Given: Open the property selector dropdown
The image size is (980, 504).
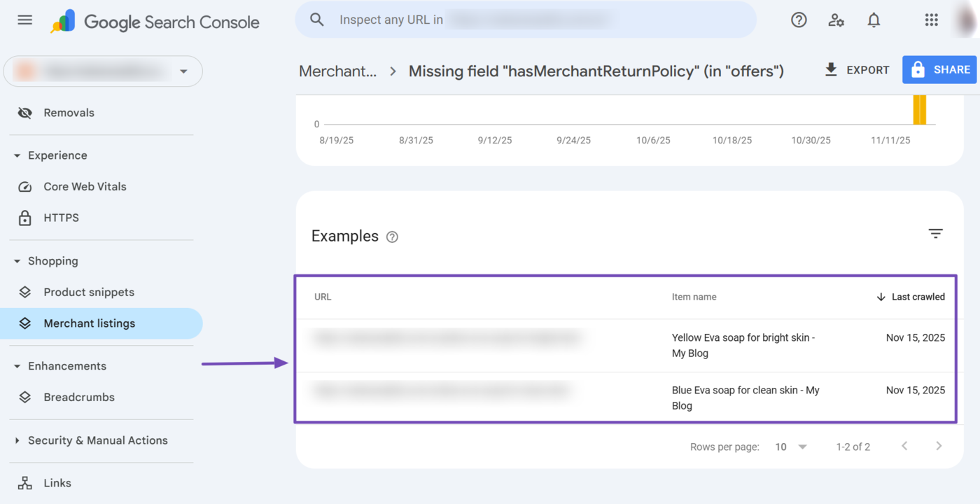Looking at the screenshot, I should [183, 71].
